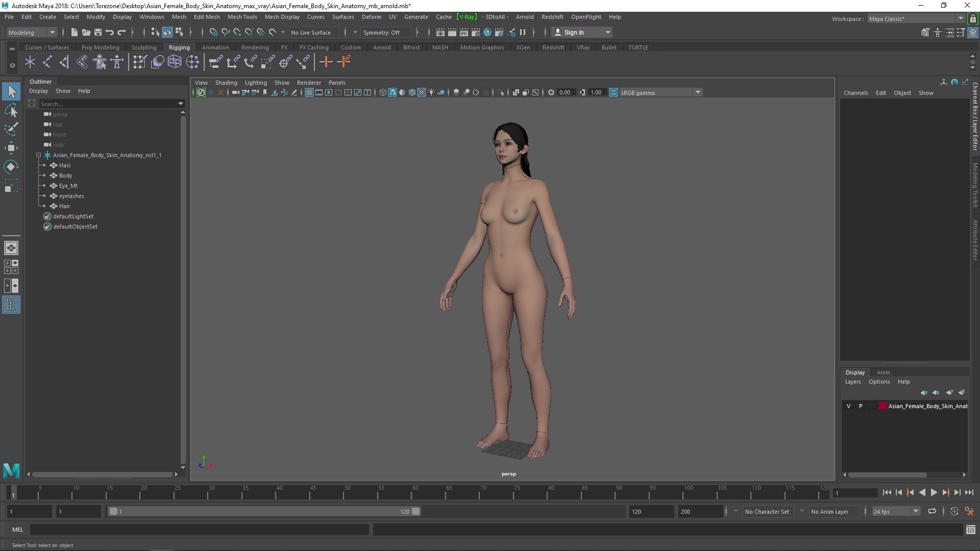Open the 24 fps frame rate dropdown
The width and height of the screenshot is (980, 551).
point(895,511)
